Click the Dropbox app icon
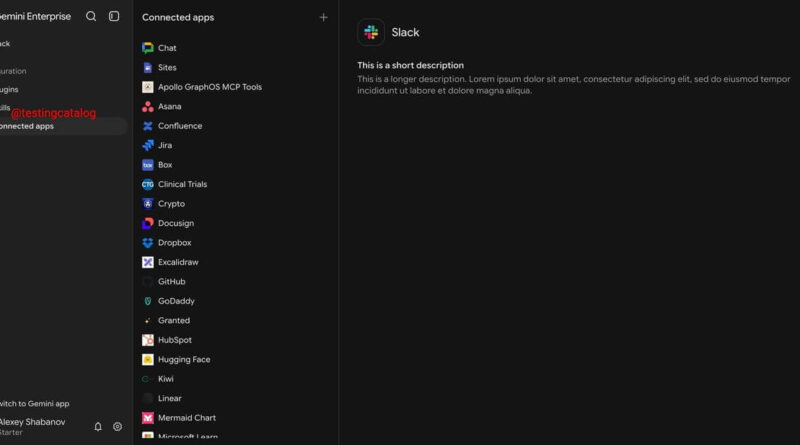This screenshot has height=445, width=800. pyautogui.click(x=147, y=242)
